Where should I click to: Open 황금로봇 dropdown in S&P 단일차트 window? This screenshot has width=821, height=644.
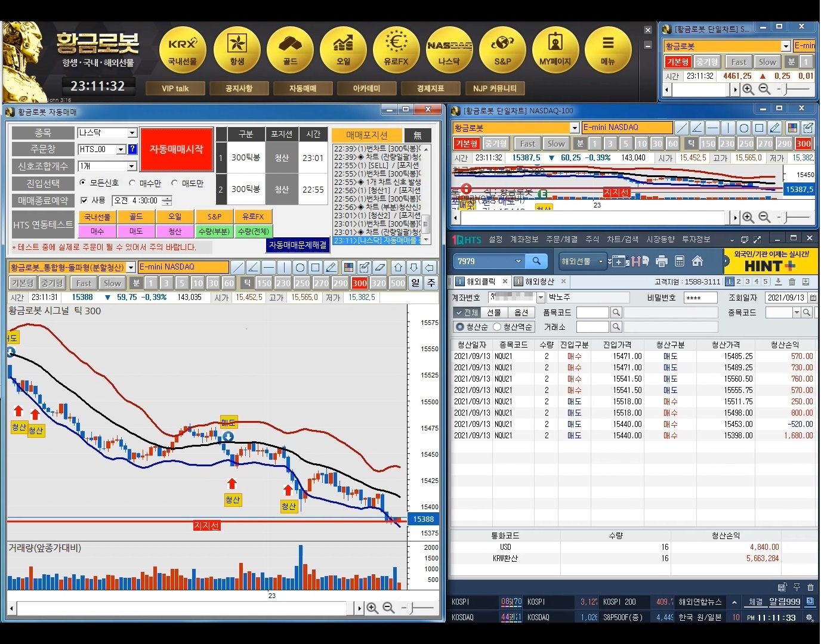[786, 46]
